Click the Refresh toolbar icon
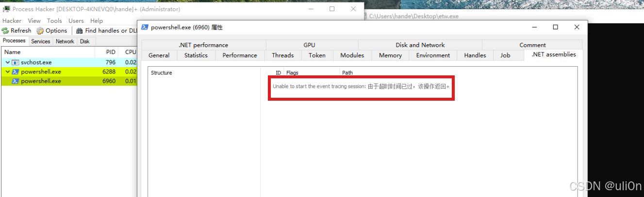 pos(5,31)
